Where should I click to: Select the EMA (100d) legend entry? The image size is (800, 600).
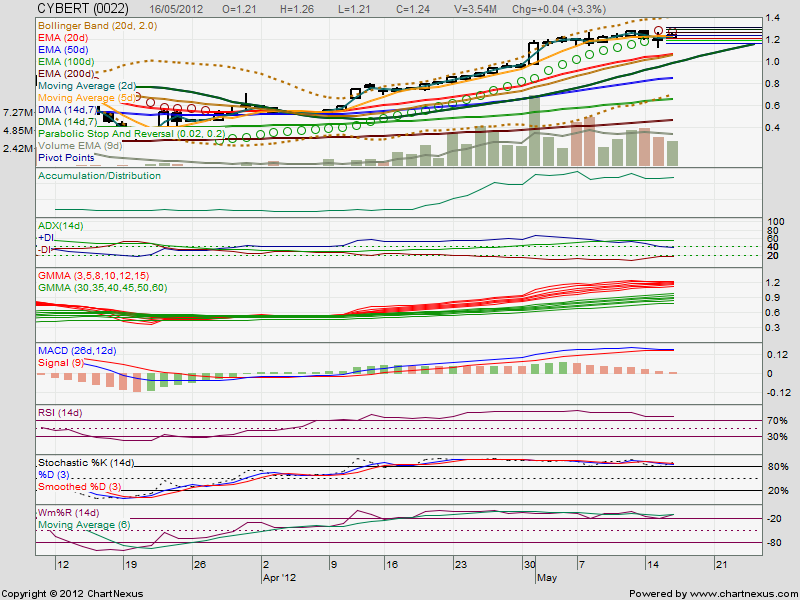pyautogui.click(x=68, y=62)
